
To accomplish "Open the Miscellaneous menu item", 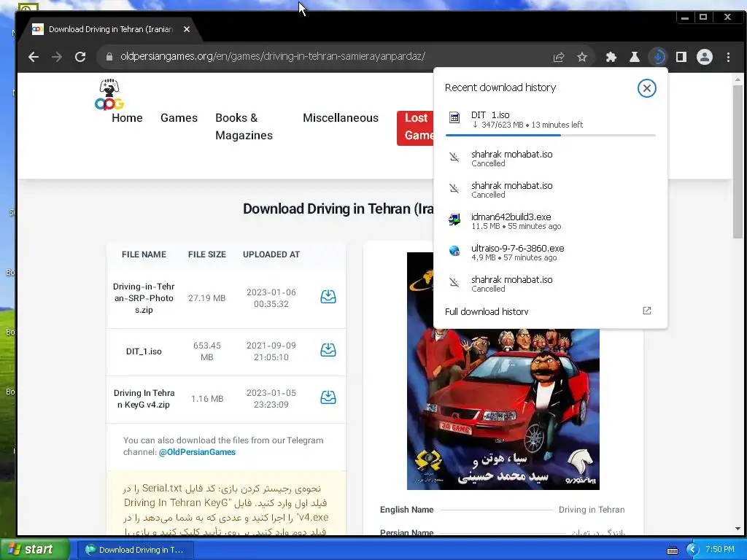I will click(341, 117).
